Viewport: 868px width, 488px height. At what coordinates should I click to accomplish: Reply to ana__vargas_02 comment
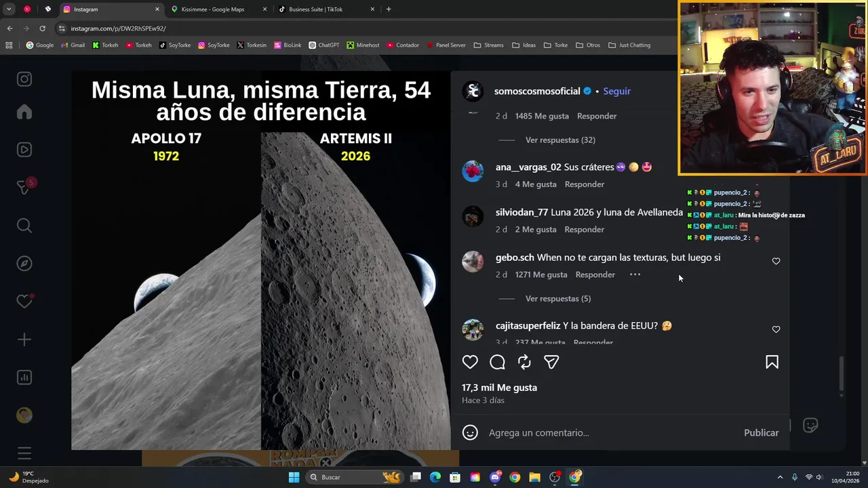tap(584, 184)
